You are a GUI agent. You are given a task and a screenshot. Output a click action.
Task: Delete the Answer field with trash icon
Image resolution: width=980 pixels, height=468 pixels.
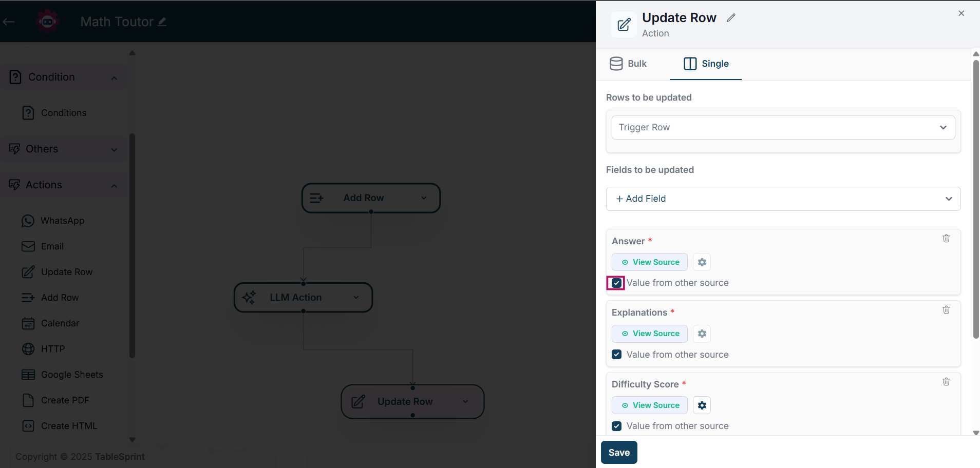946,239
